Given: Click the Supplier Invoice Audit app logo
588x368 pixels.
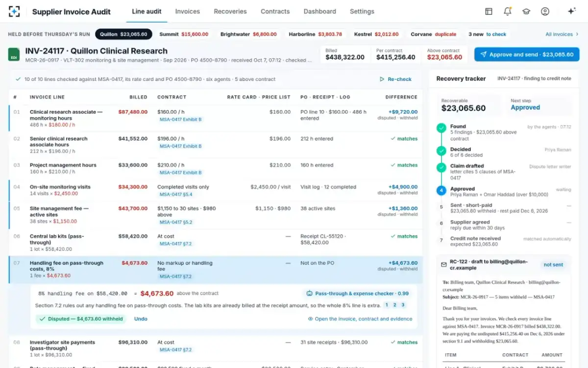Looking at the screenshot, I should (14, 11).
